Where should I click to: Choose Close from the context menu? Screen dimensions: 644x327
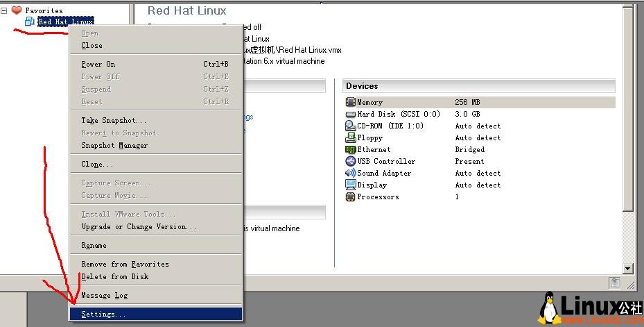pos(156,46)
